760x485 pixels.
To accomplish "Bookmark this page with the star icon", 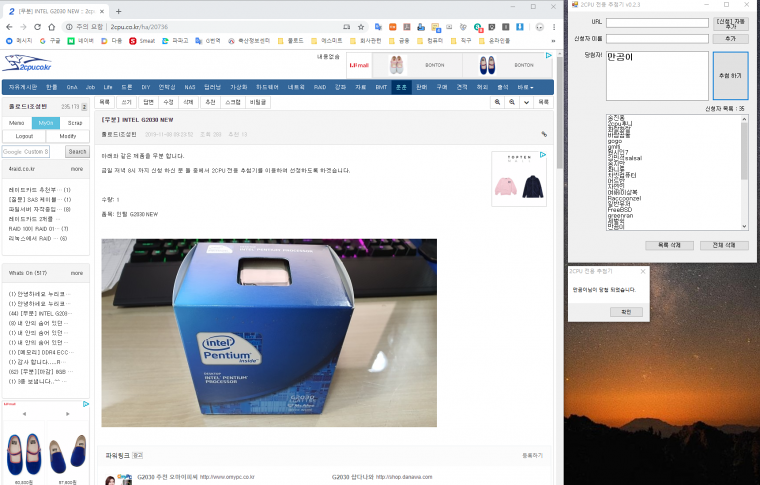I will point(361,27).
